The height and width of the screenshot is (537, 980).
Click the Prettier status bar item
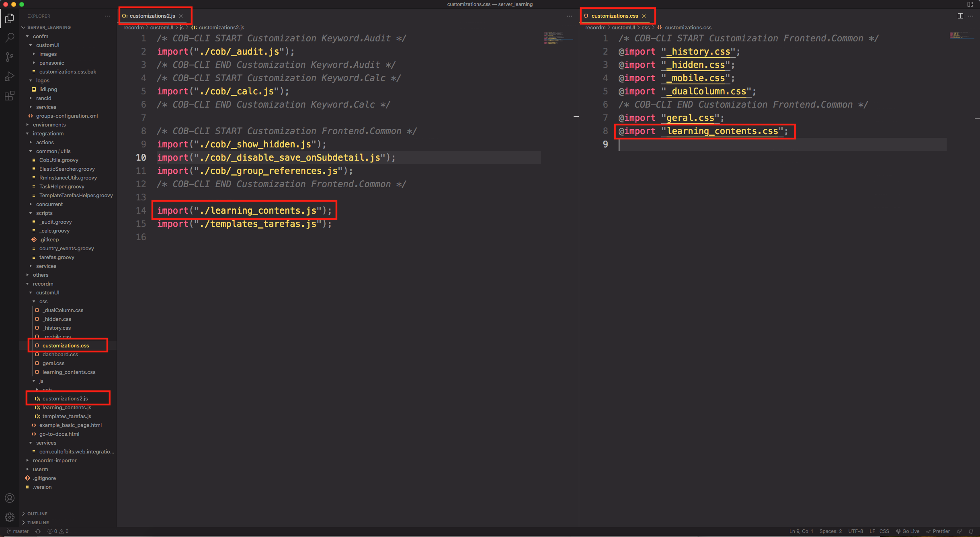click(938, 531)
